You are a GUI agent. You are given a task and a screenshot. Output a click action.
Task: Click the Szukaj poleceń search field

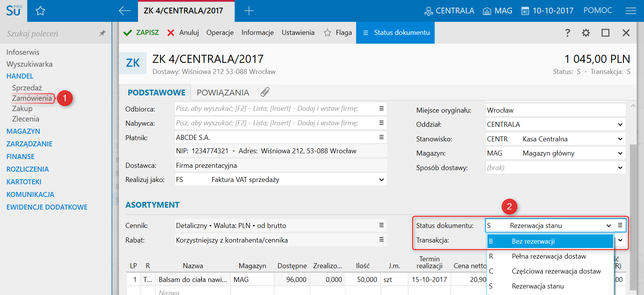50,33
